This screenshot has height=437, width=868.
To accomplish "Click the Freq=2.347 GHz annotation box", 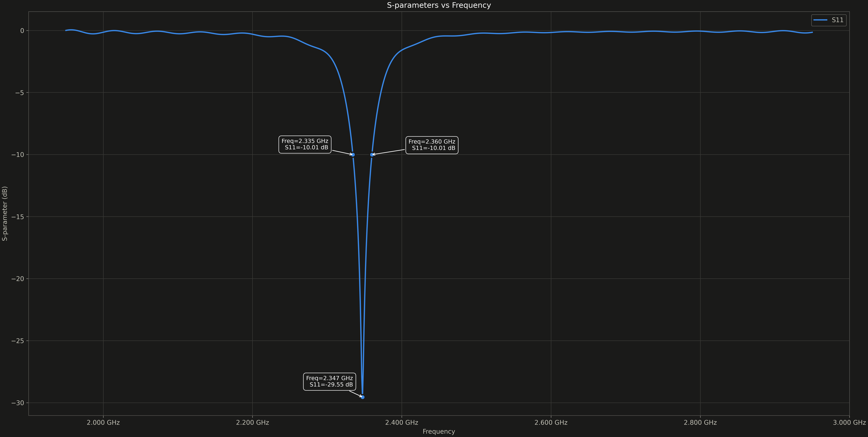I will 330,381.
